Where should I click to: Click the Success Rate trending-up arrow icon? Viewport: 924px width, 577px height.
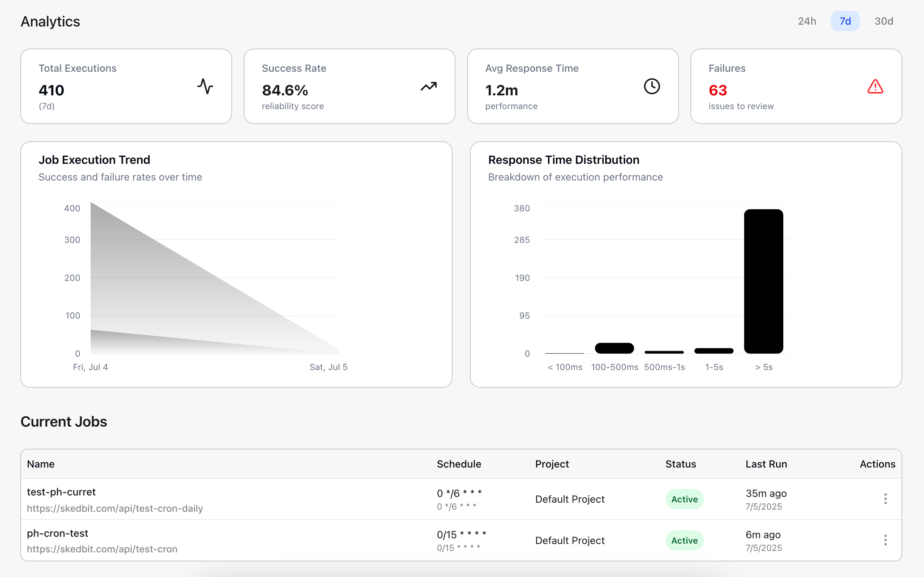point(428,86)
